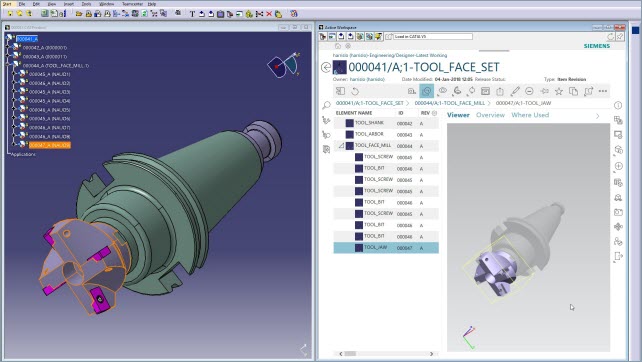642x362 pixels.
Task: Click the green refresh icon in CATIA toolbar
Action: click(145, 14)
